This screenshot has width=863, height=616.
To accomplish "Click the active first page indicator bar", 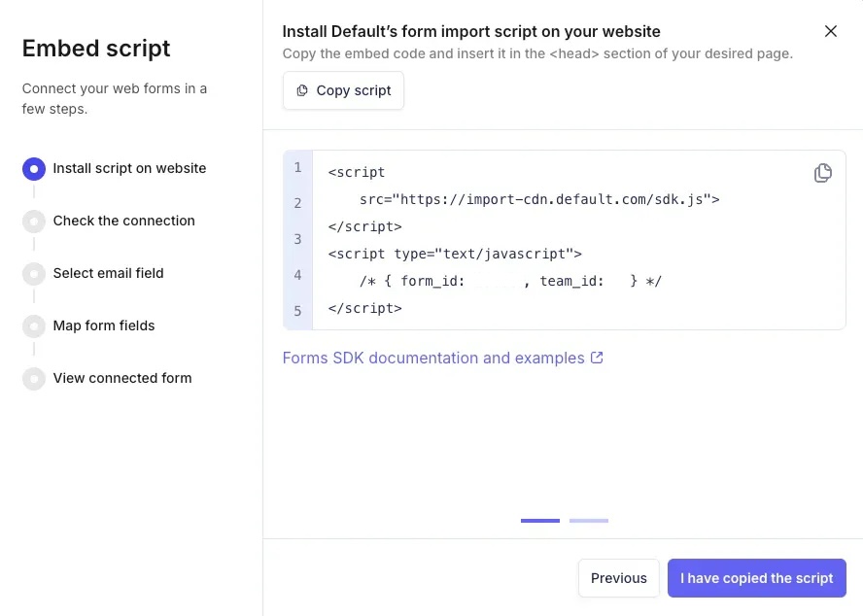I will click(540, 521).
